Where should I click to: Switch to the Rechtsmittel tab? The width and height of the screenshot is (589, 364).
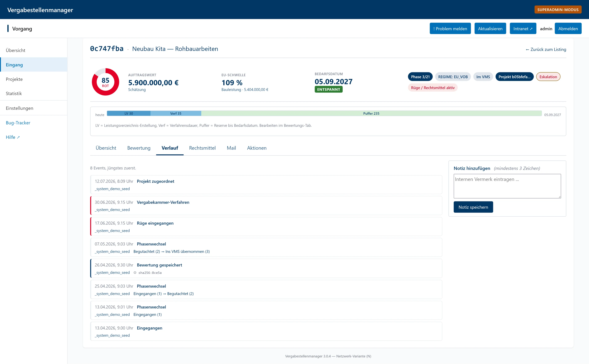pos(202,148)
